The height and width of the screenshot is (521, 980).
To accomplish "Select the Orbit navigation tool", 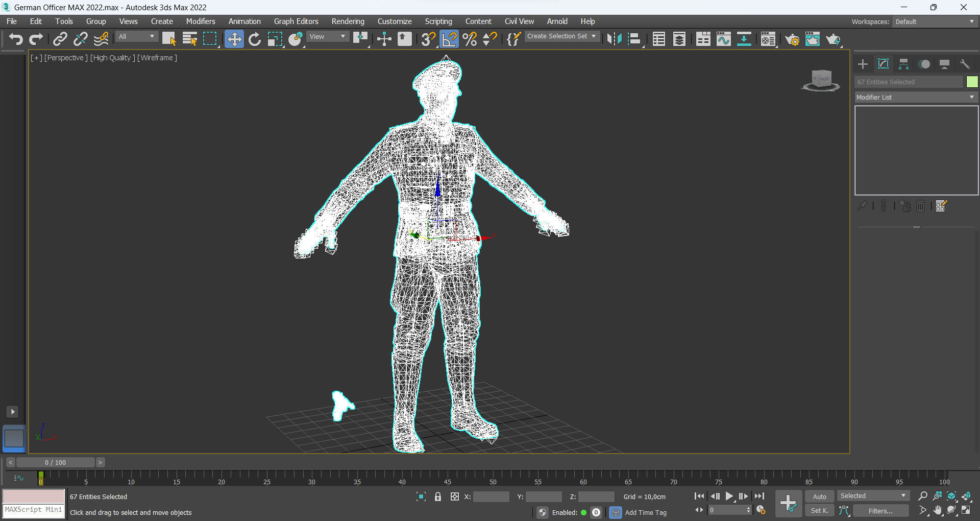I will pos(952,510).
